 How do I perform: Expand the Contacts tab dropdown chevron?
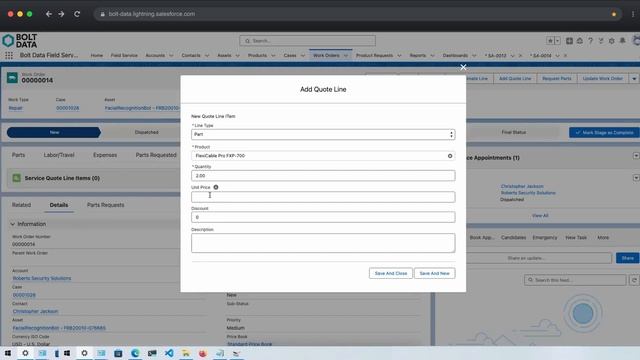click(207, 56)
